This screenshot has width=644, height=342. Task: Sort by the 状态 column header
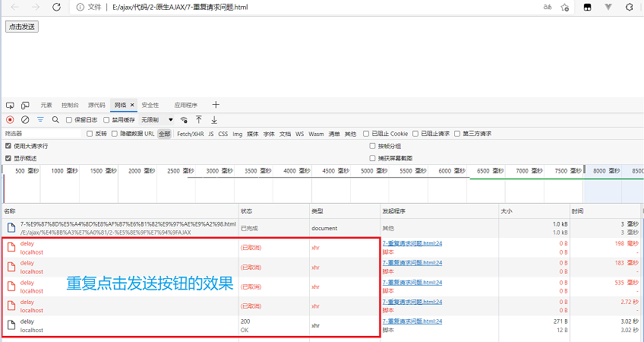274,211
